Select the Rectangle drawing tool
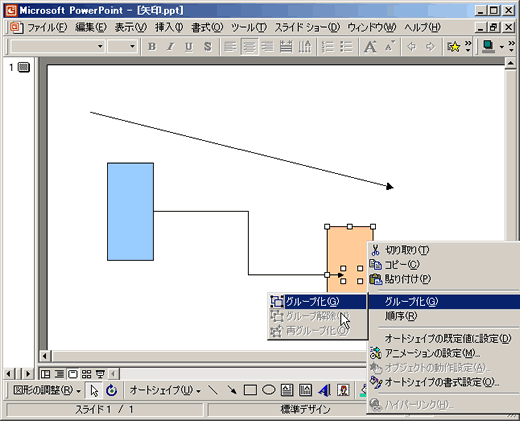Image resolution: width=520 pixels, height=421 pixels. point(250,390)
